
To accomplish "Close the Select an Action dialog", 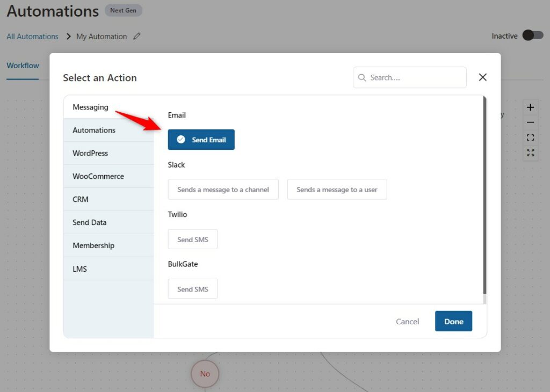I will 483,77.
